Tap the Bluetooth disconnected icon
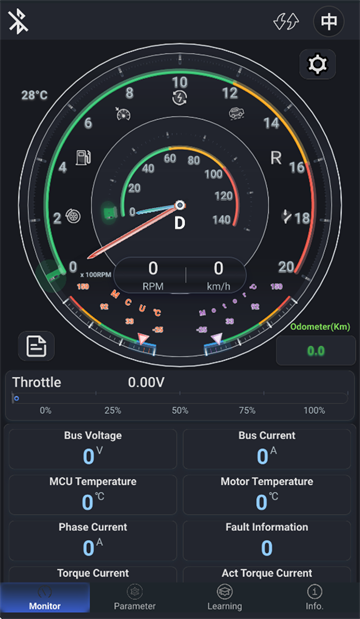Image resolution: width=360 pixels, height=619 pixels. pyautogui.click(x=19, y=22)
